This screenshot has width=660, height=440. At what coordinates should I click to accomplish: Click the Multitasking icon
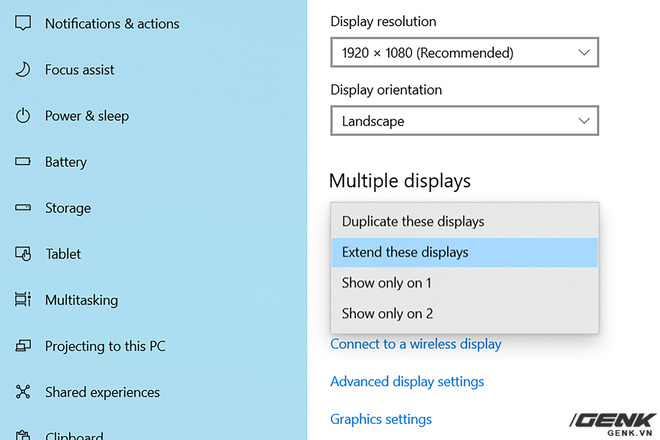(23, 300)
